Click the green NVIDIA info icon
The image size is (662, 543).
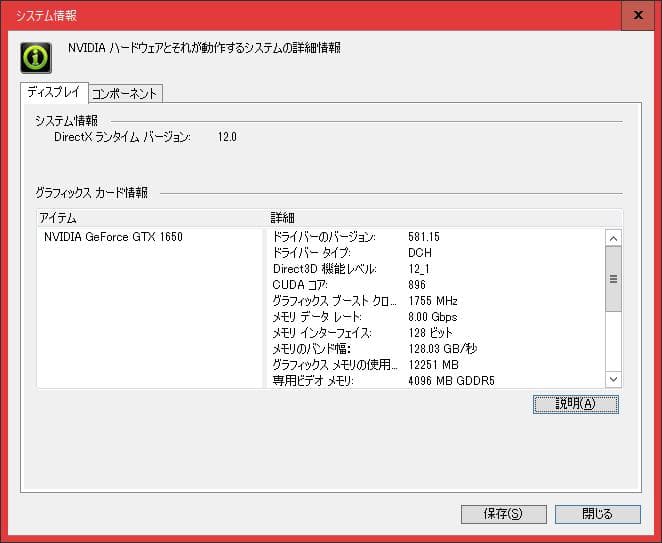[36, 58]
